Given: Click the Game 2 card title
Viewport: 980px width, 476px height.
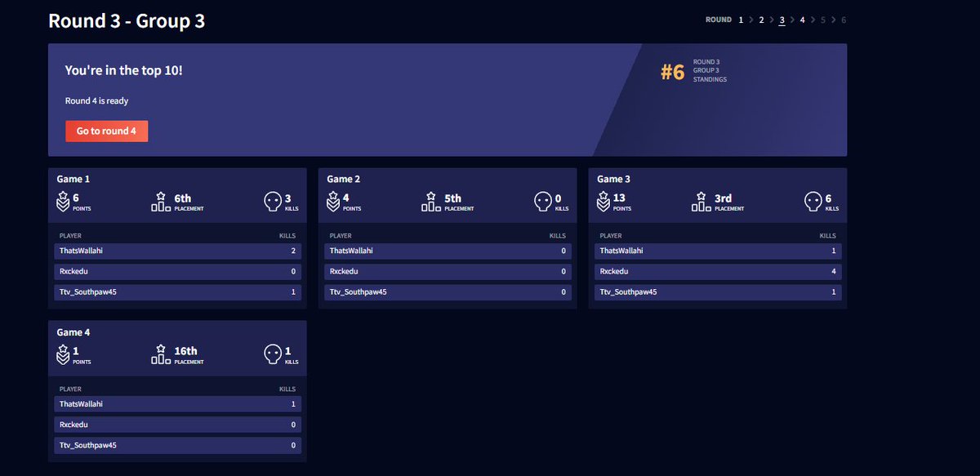Looking at the screenshot, I should (344, 179).
